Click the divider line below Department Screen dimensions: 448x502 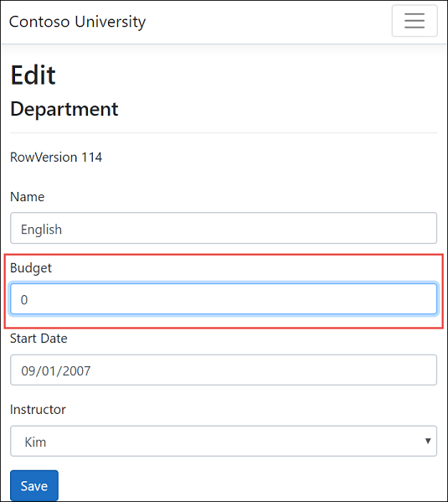224,132
